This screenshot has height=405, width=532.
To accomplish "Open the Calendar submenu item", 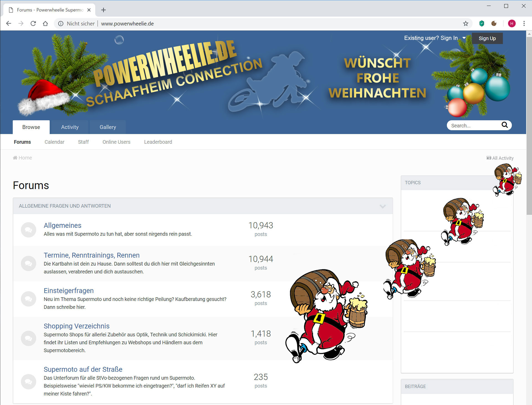I will (x=54, y=142).
